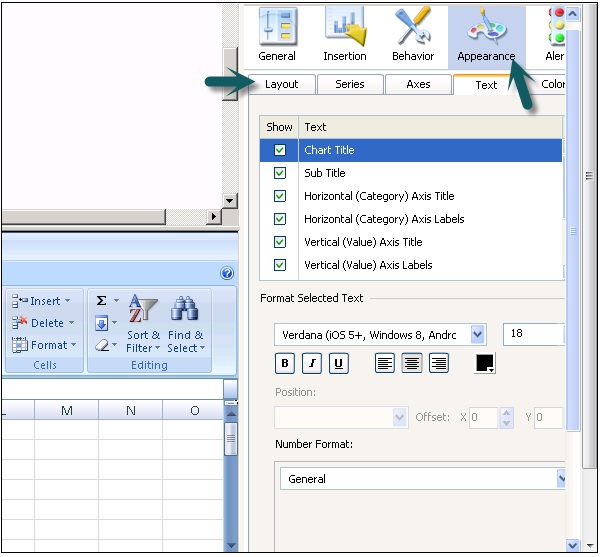Select the Appearance palette icon
The height and width of the screenshot is (557, 600).
point(485,33)
